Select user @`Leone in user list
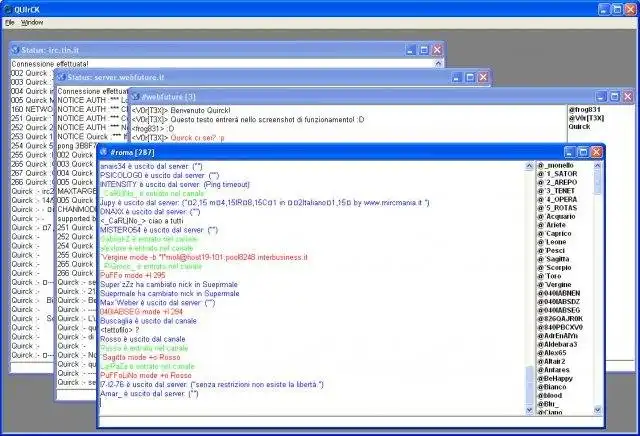This screenshot has width=640, height=436. (552, 242)
